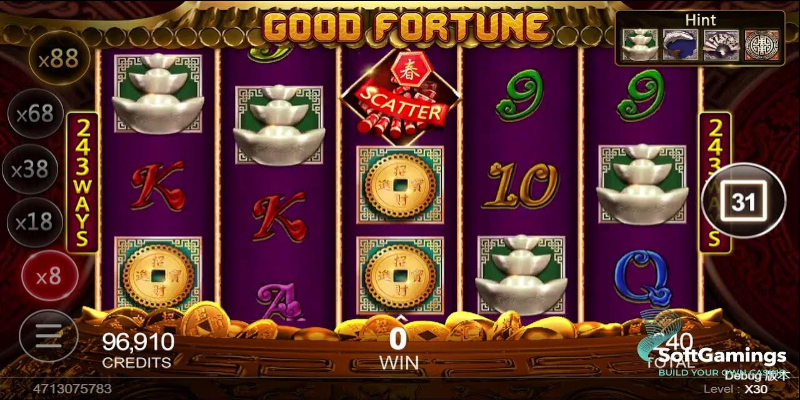Select the x88 multiplier bubble
The image size is (800, 400).
pos(59,59)
